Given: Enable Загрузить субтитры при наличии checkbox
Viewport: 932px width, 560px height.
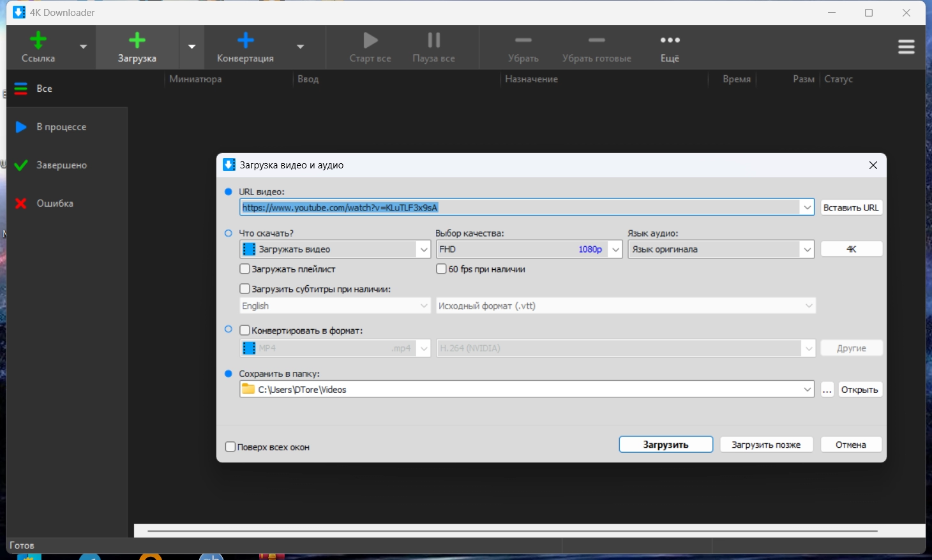Looking at the screenshot, I should pyautogui.click(x=244, y=289).
